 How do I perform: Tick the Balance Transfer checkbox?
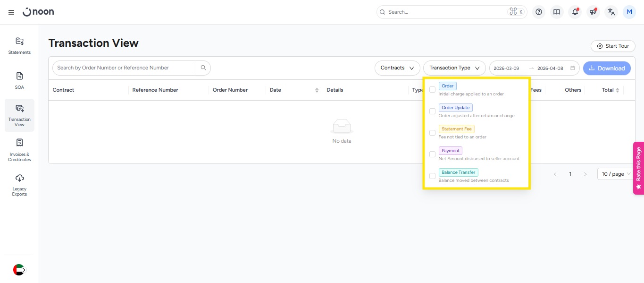point(432,176)
